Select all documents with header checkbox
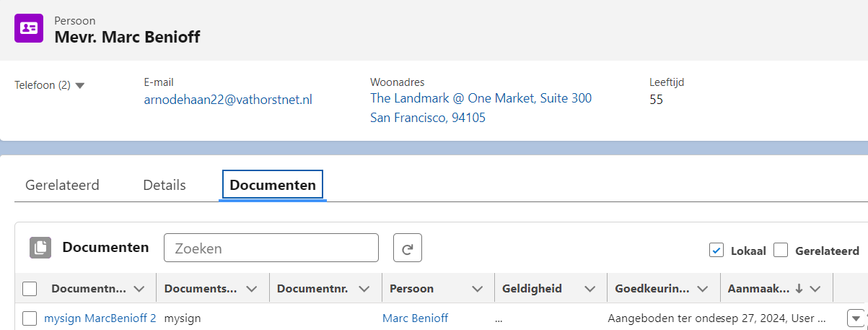 point(30,289)
